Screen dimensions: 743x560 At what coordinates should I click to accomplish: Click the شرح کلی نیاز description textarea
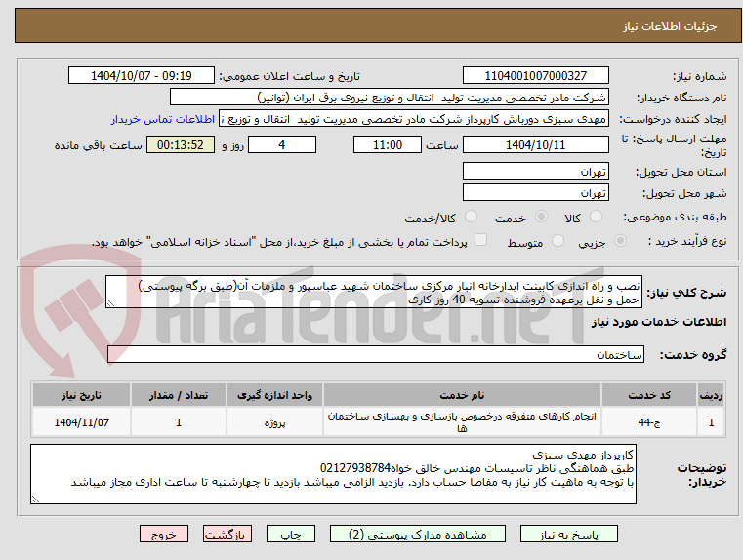tap(373, 292)
